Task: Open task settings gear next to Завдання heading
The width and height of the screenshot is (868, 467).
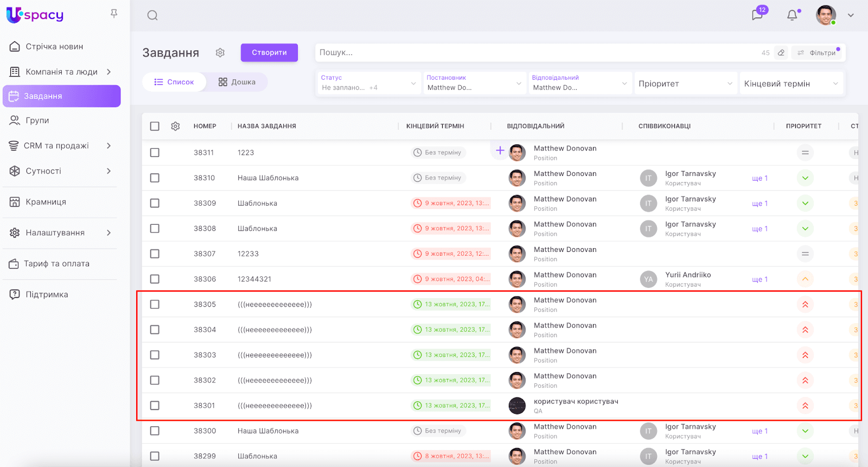Action: coord(220,53)
